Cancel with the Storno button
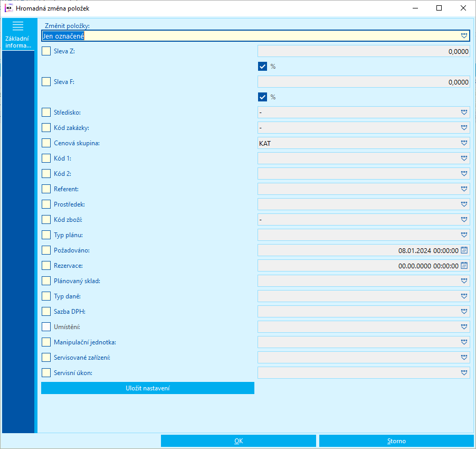This screenshot has height=449, width=476. click(396, 441)
